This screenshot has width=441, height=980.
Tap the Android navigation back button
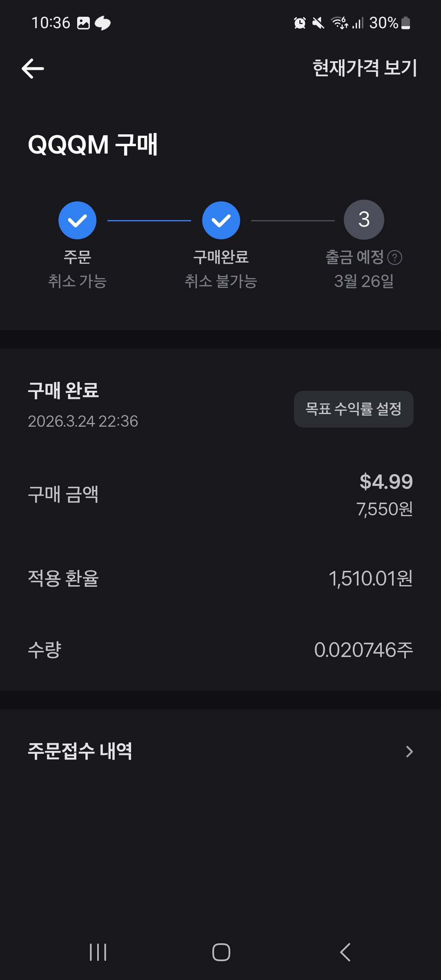[345, 952]
